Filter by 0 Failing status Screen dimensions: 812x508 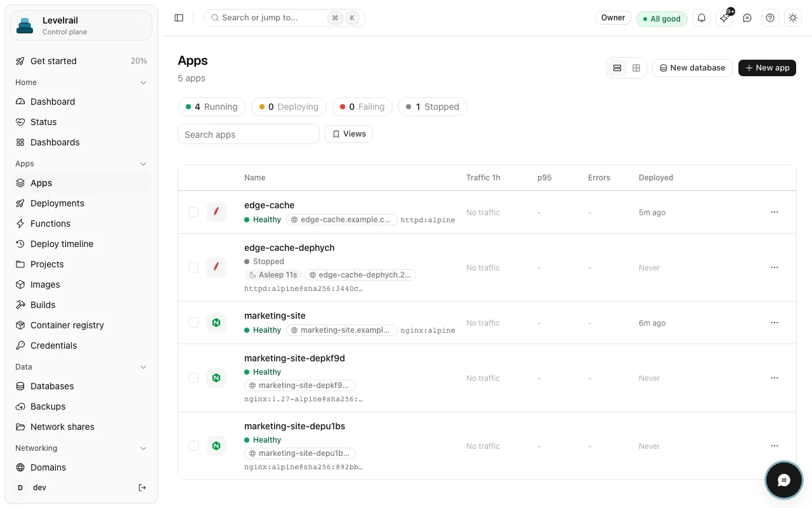click(362, 107)
